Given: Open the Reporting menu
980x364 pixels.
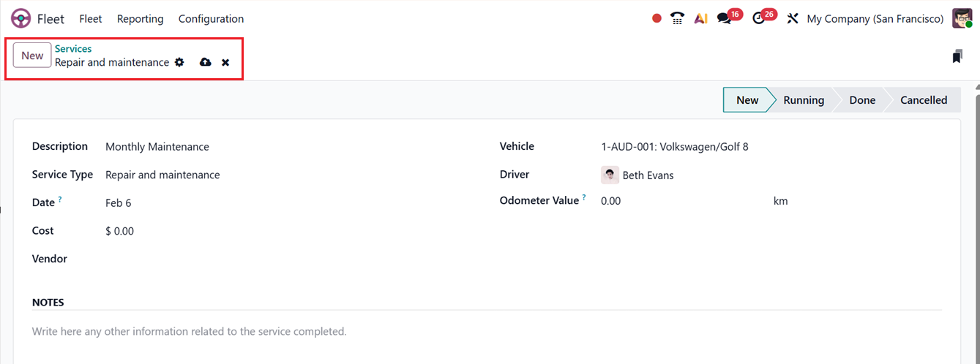Looking at the screenshot, I should point(141,18).
